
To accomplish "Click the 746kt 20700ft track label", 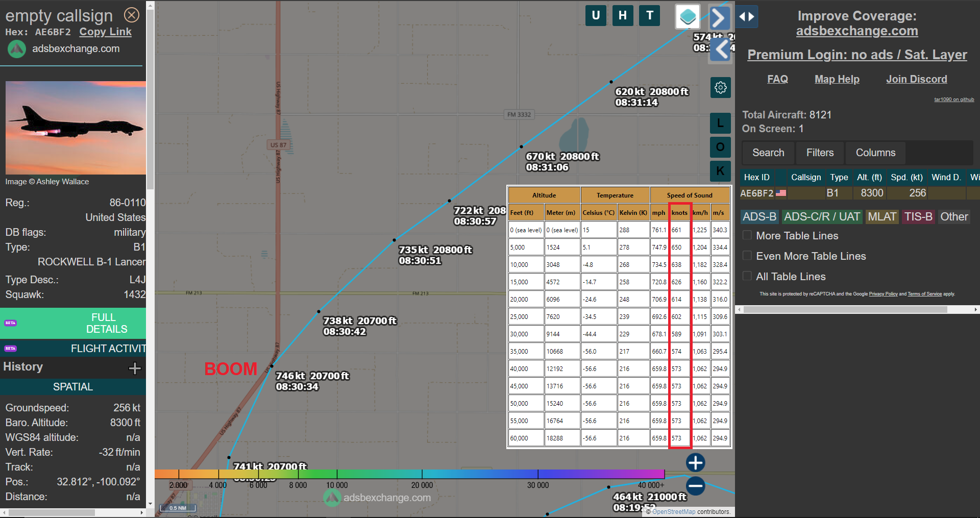I will 312,381.
